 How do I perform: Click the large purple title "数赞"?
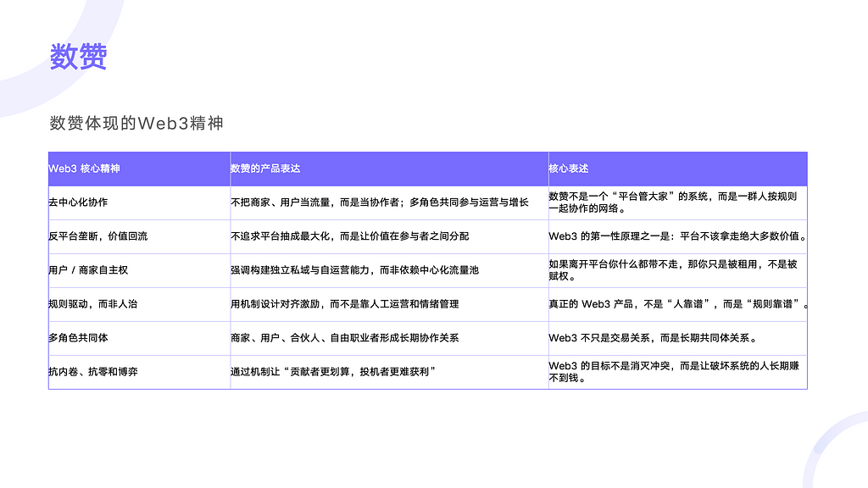click(78, 58)
